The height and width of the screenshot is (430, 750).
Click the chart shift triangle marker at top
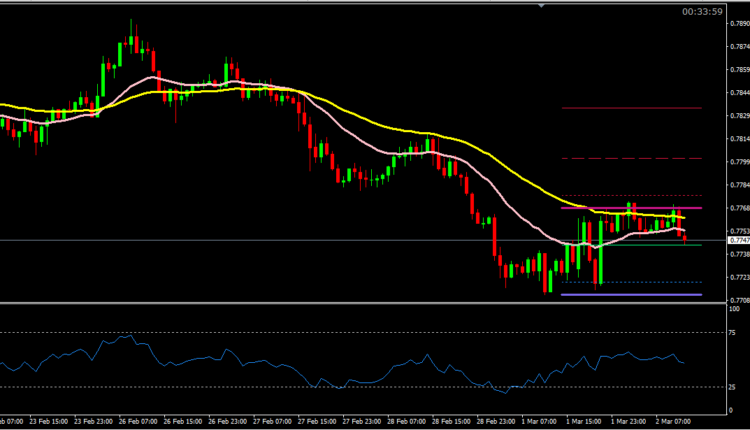click(541, 6)
